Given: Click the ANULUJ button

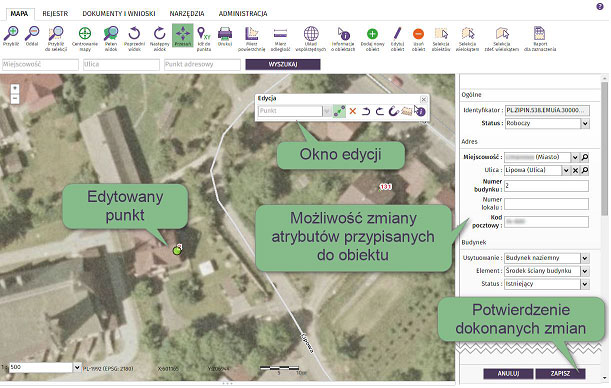Looking at the screenshot, I should point(508,374).
